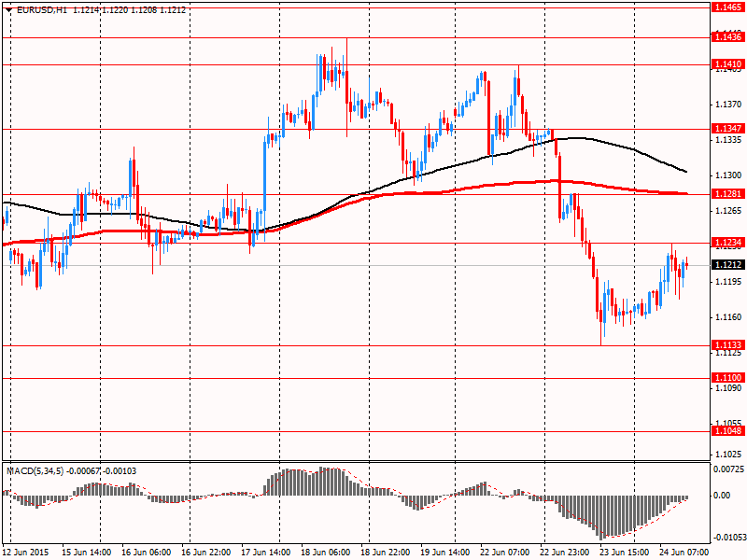Click the 1.1160 price axis value

click(x=728, y=317)
